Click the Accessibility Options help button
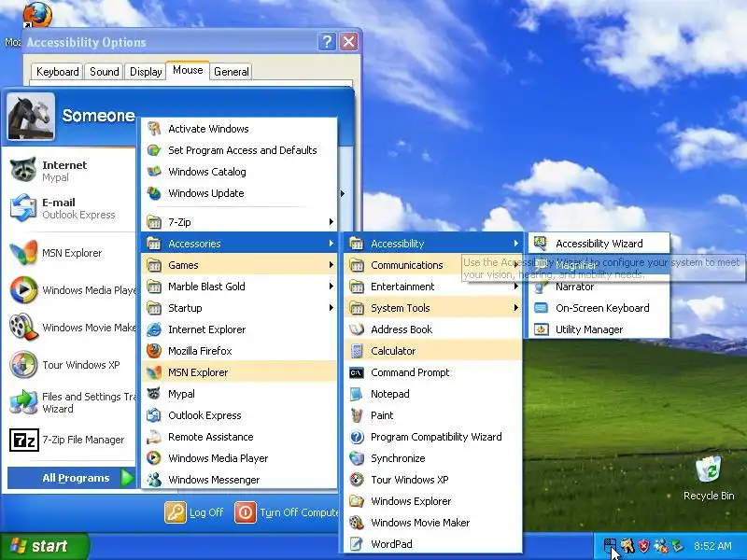 [327, 42]
